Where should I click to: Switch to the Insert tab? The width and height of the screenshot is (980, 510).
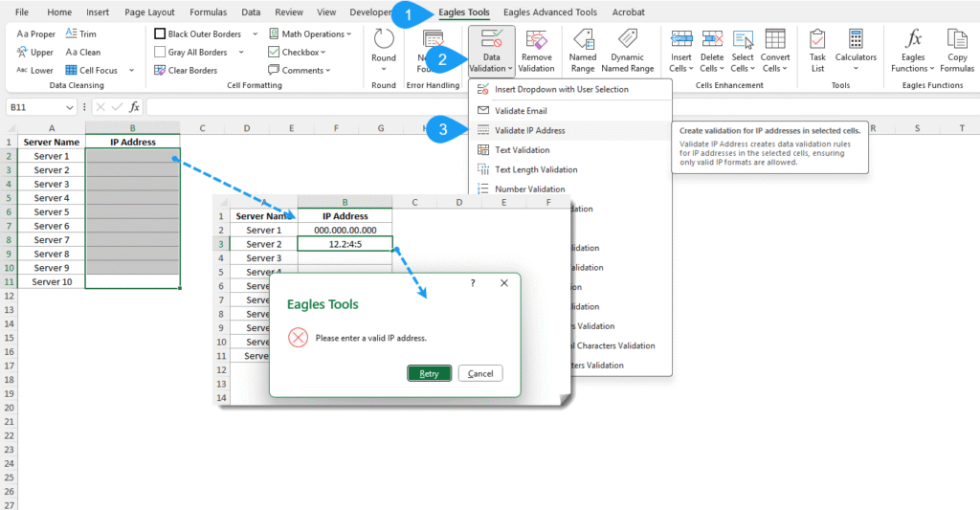pyautogui.click(x=98, y=11)
